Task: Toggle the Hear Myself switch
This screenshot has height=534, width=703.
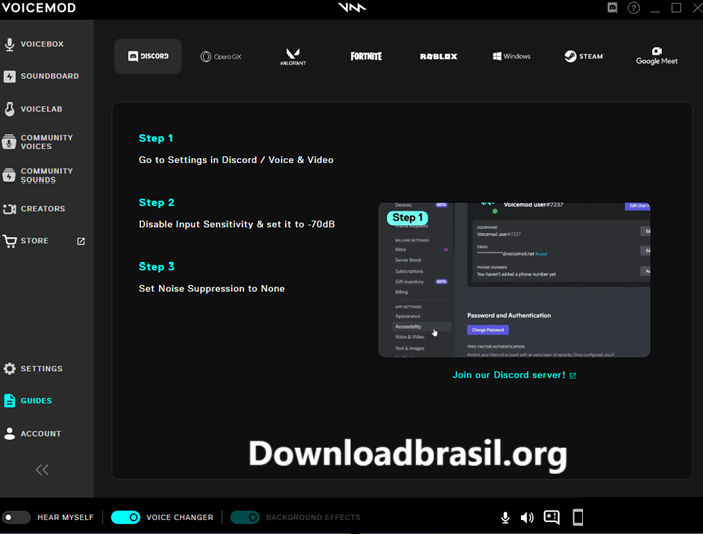Action: [16, 517]
